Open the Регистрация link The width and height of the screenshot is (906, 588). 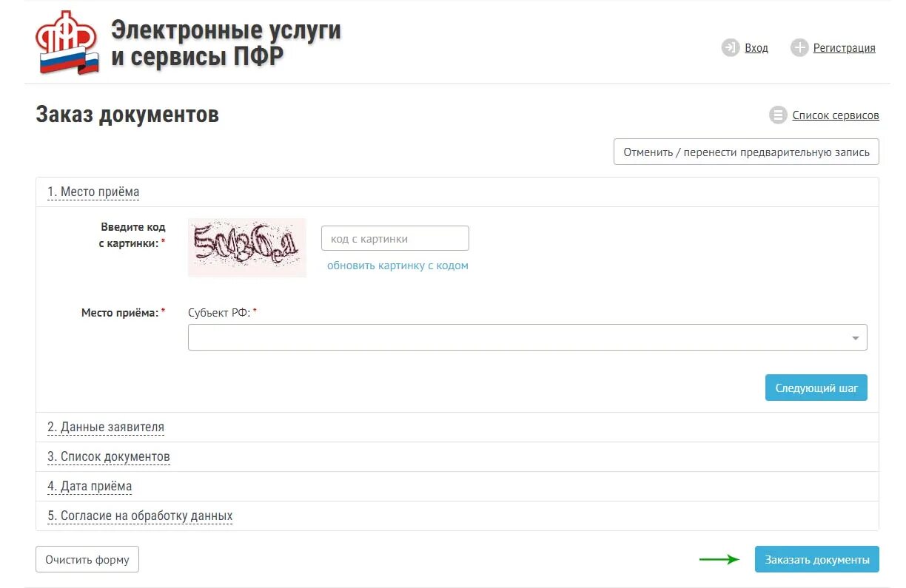click(x=844, y=48)
